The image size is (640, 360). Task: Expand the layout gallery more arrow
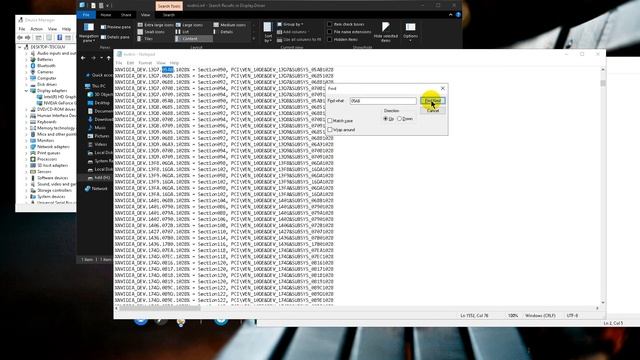pyautogui.click(x=254, y=39)
